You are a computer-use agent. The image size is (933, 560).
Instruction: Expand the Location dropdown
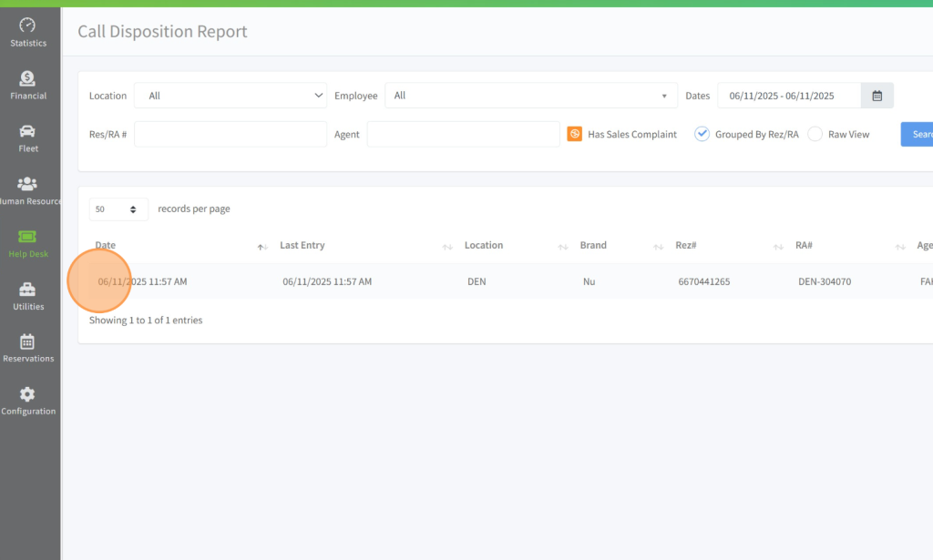coord(230,96)
